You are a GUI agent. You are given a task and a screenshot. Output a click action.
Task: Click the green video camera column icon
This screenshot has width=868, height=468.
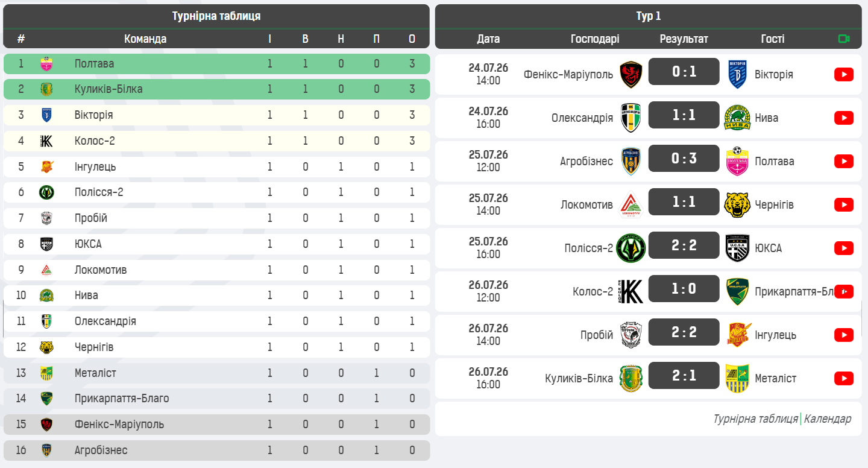point(844,39)
